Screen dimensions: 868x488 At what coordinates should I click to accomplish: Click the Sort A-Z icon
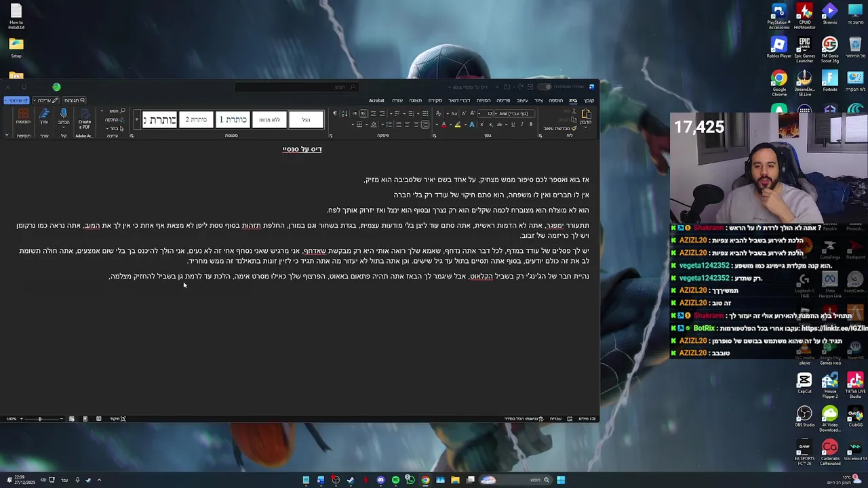pos(344,113)
